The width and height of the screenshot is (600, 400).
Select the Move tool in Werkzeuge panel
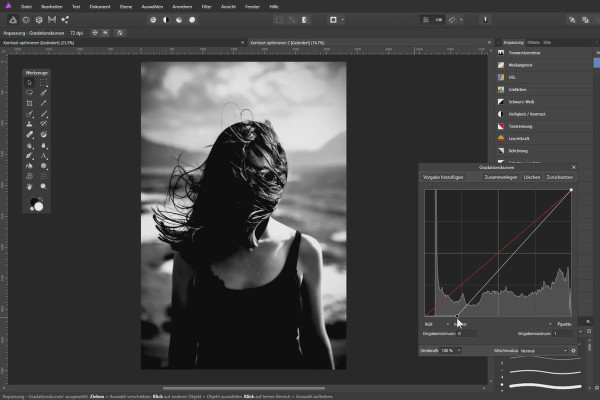(x=29, y=82)
